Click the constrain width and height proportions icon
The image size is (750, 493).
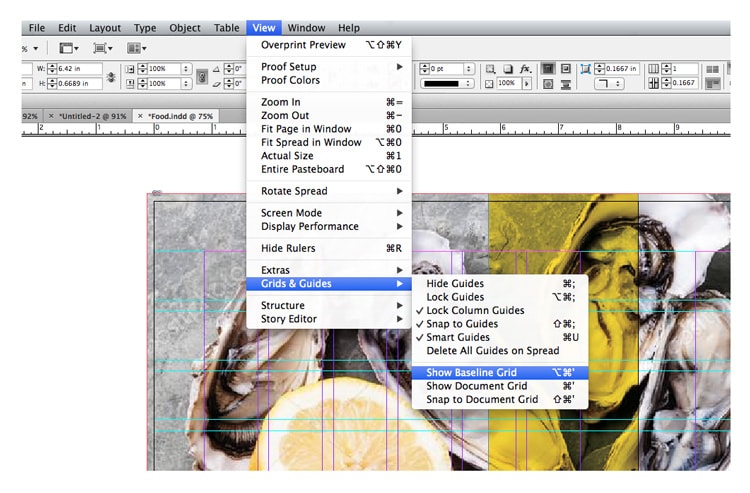(111, 77)
